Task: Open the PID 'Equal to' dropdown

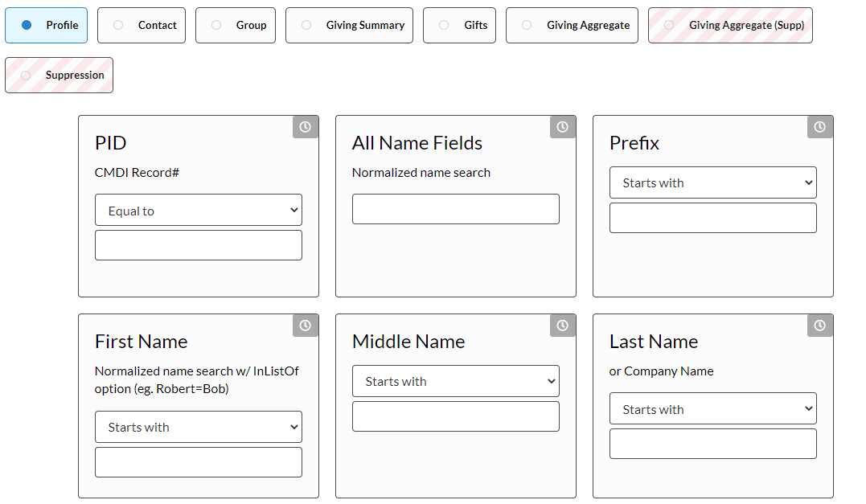Action: coord(199,211)
